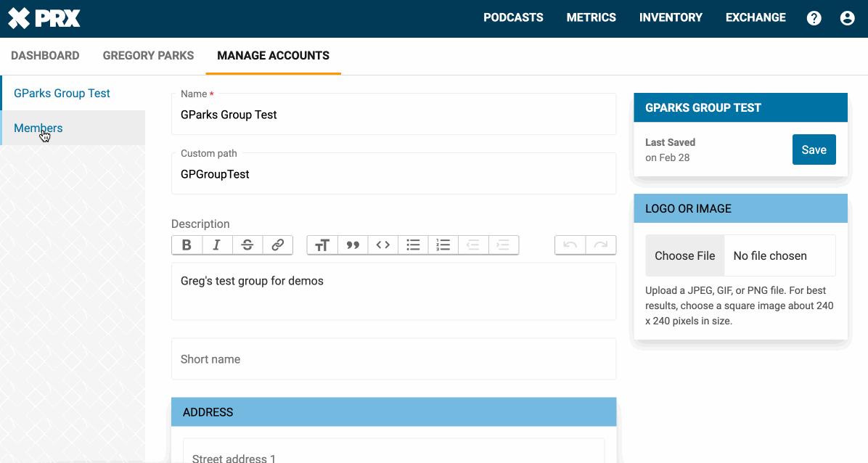
Task: Navigate to the Metrics section
Action: [591, 18]
